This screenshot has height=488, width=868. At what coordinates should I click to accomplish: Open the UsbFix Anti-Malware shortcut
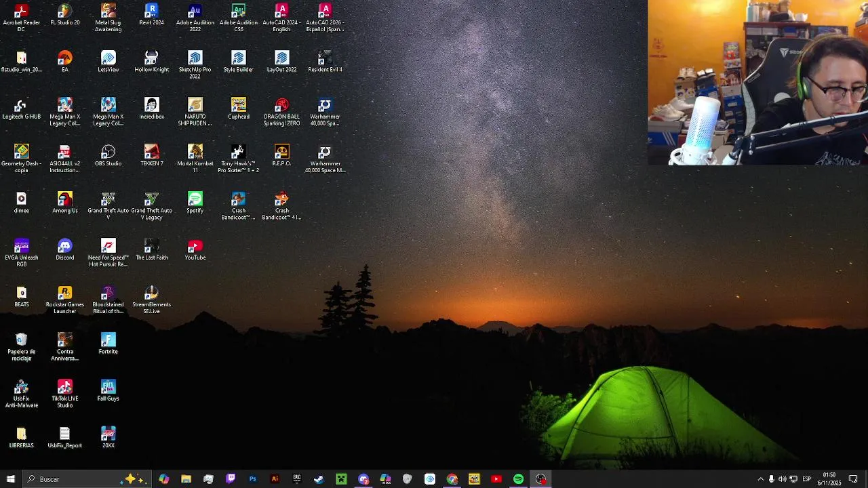22,393
